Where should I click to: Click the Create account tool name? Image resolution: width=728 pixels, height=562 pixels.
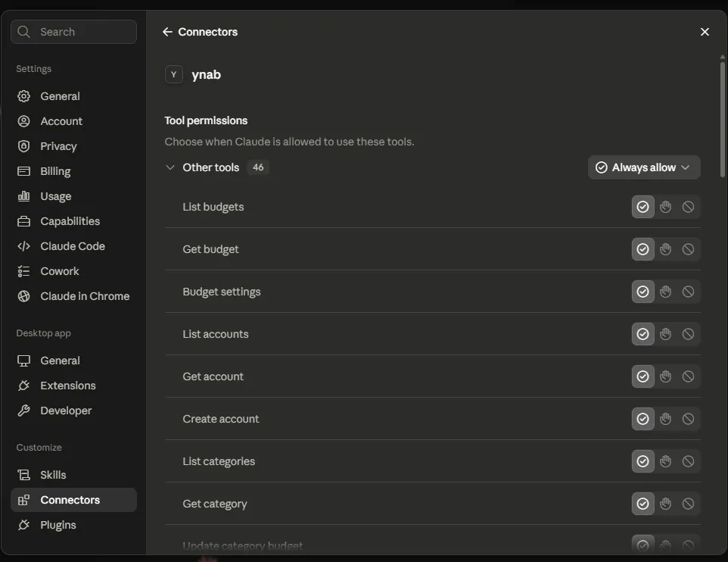pos(220,419)
